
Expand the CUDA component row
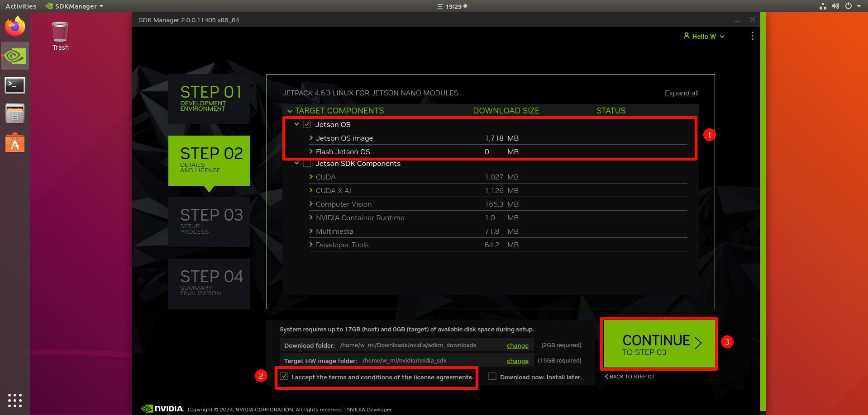click(311, 177)
